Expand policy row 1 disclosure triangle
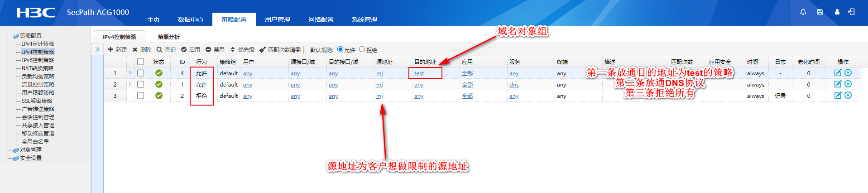Screen dimensions: 868x193 point(130,73)
